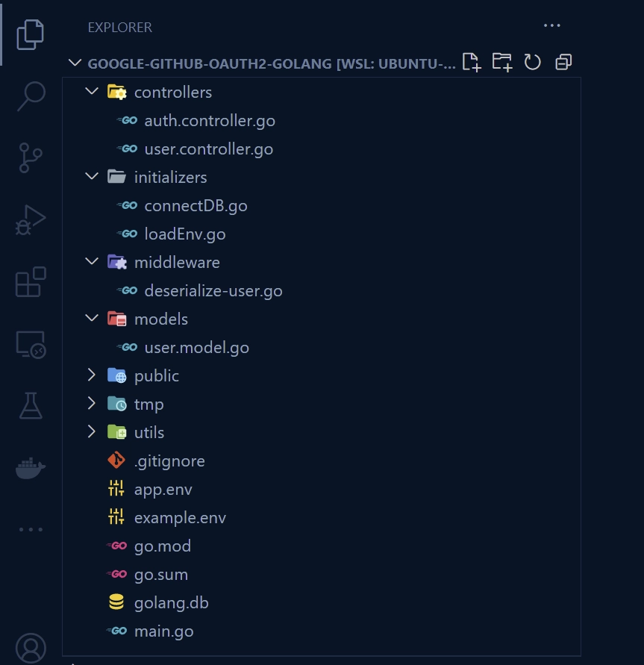Collapse the initializers folder chevron
This screenshot has width=644, height=665.
tap(92, 176)
